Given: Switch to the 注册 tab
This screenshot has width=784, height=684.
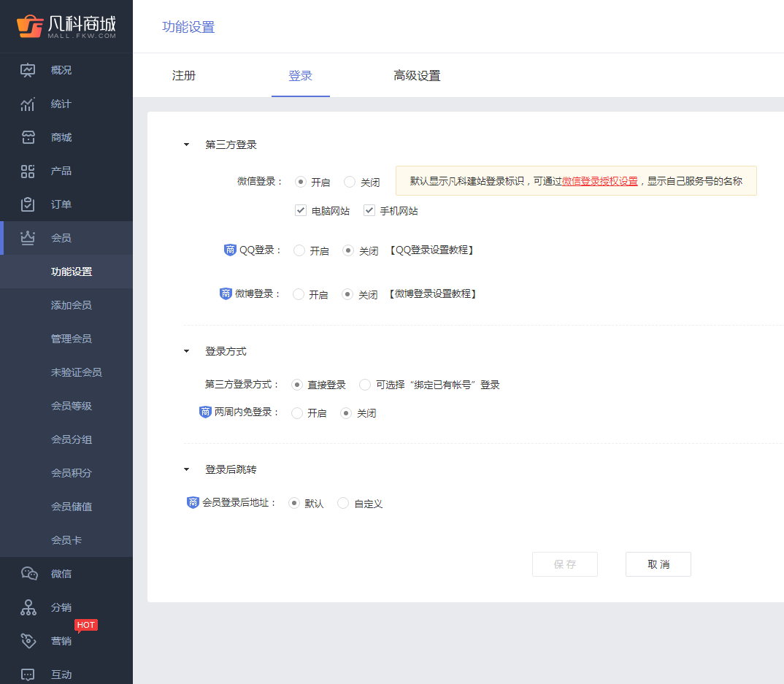Looking at the screenshot, I should (x=184, y=76).
